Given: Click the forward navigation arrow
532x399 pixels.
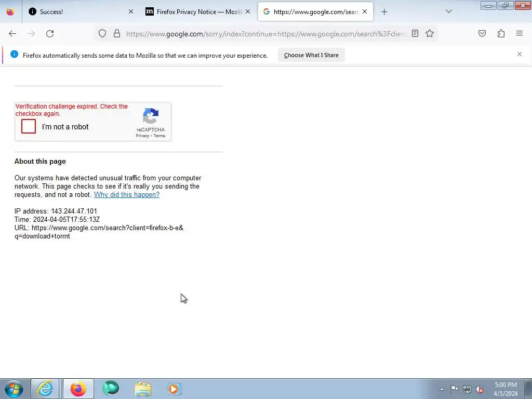Looking at the screenshot, I should point(31,34).
